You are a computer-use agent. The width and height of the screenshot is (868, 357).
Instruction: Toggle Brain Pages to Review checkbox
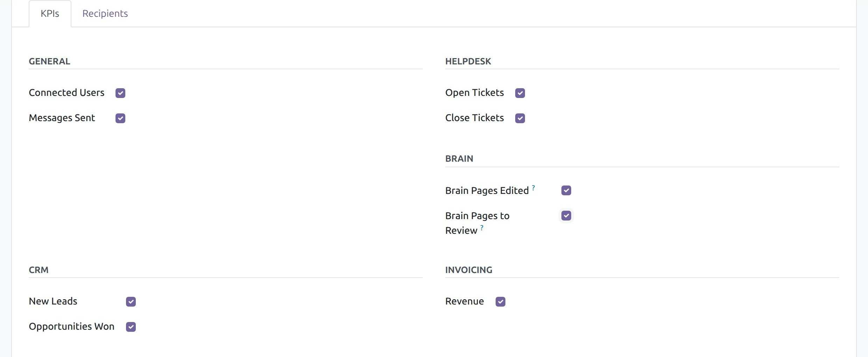(x=566, y=216)
